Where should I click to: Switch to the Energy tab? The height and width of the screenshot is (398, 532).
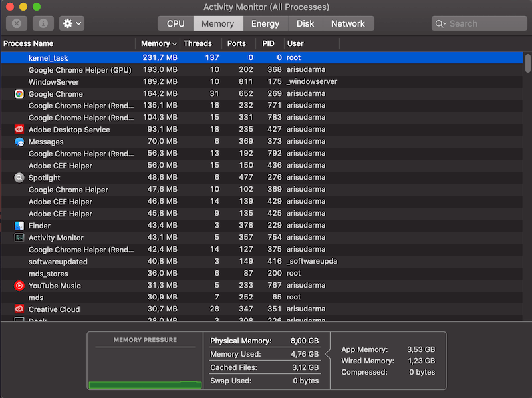265,23
